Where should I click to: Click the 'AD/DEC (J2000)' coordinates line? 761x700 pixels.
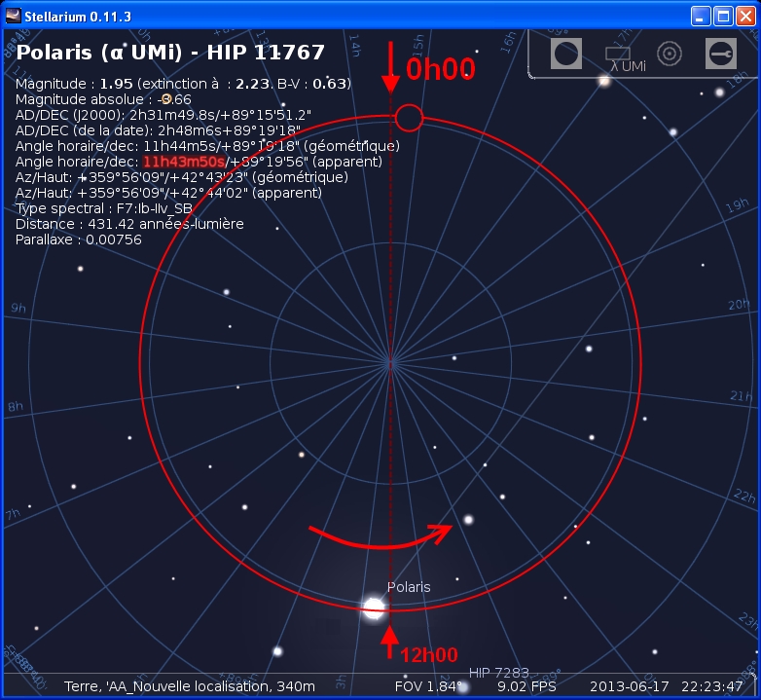tap(163, 115)
